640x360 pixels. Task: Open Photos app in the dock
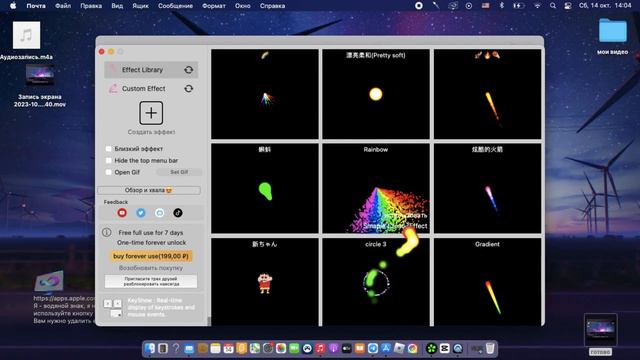coord(281,348)
